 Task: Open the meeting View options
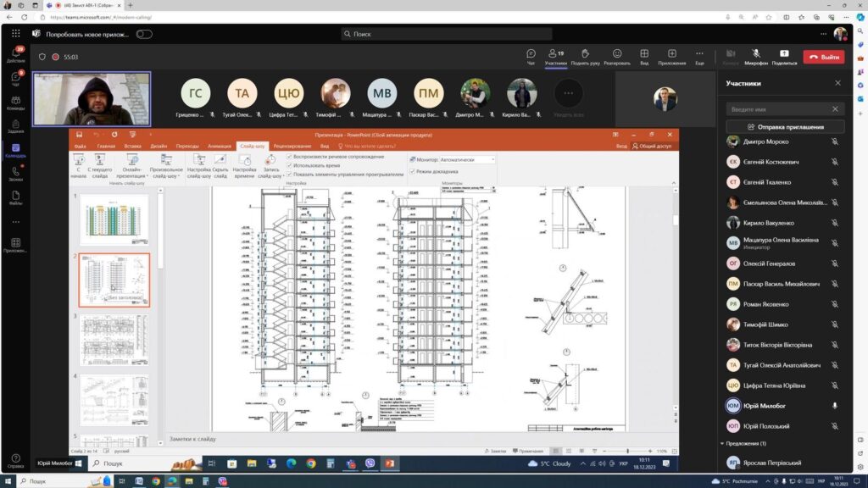point(644,57)
